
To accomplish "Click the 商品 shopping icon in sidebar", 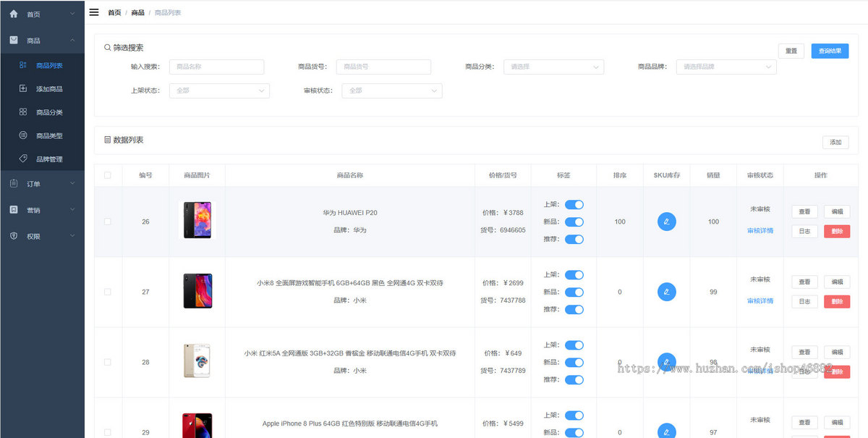I will [x=14, y=41].
